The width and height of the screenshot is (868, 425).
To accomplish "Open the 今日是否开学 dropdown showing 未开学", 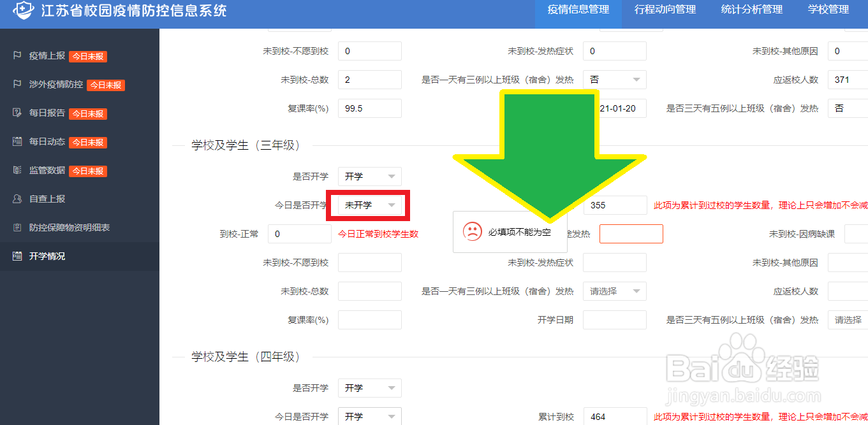I will pos(369,205).
